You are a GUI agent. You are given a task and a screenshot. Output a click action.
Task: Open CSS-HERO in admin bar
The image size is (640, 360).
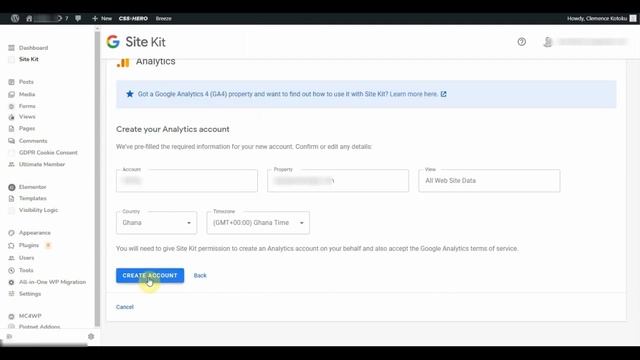(133, 18)
